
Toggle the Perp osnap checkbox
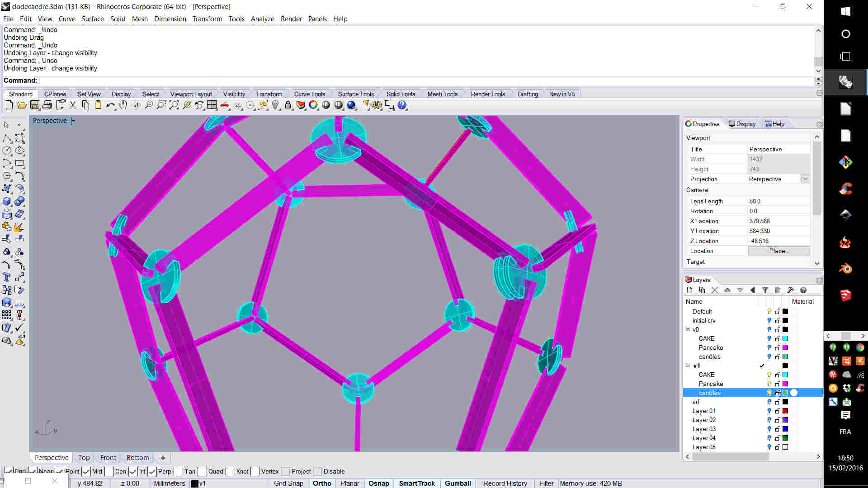(152, 471)
